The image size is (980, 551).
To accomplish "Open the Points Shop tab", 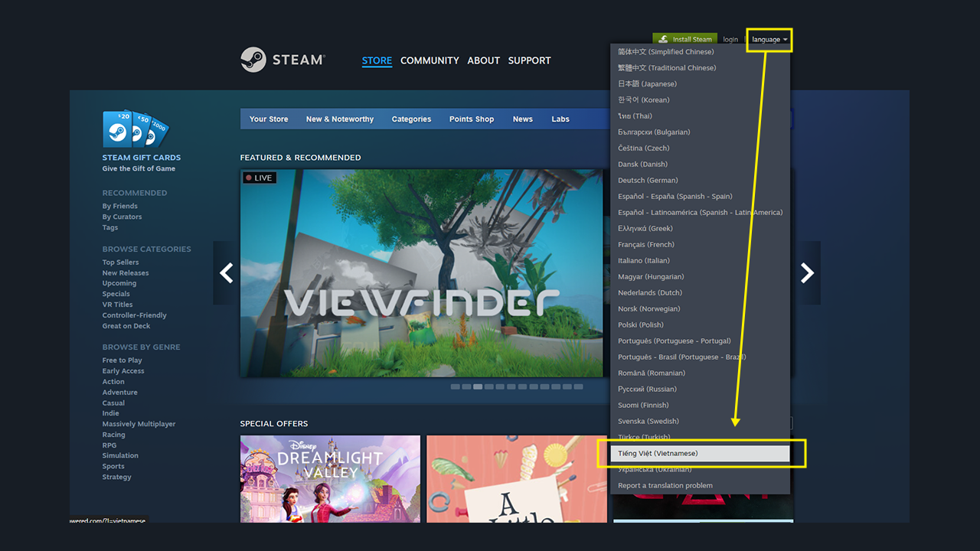I will click(x=472, y=119).
